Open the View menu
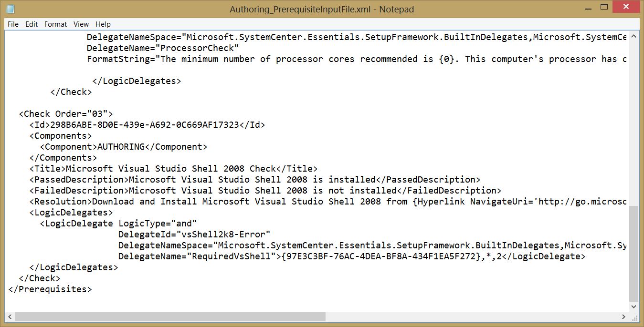644x327 pixels. click(81, 24)
